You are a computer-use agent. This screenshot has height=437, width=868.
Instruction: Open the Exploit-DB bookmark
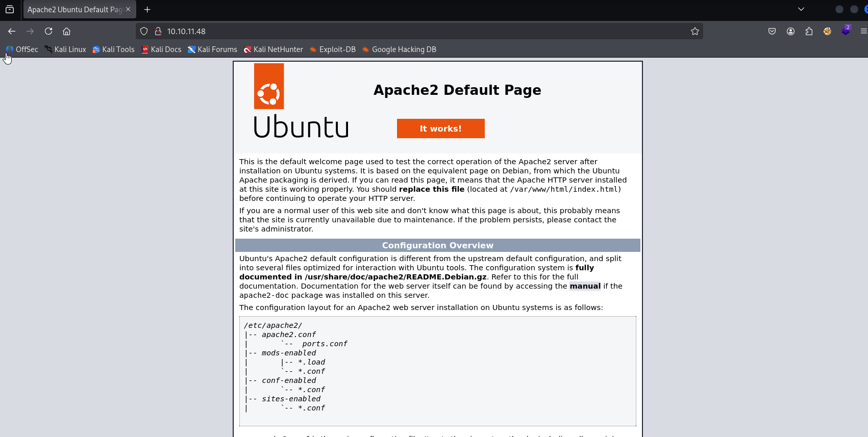pos(333,49)
